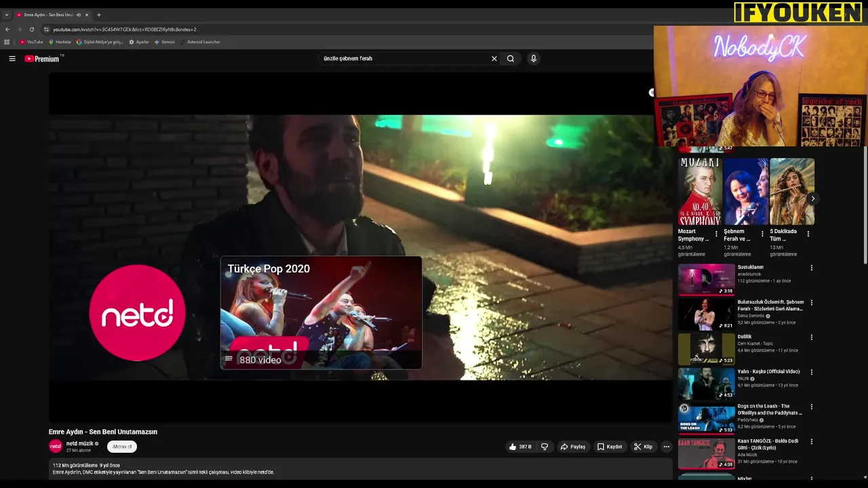
Task: Run search with the magnifier button
Action: (511, 58)
